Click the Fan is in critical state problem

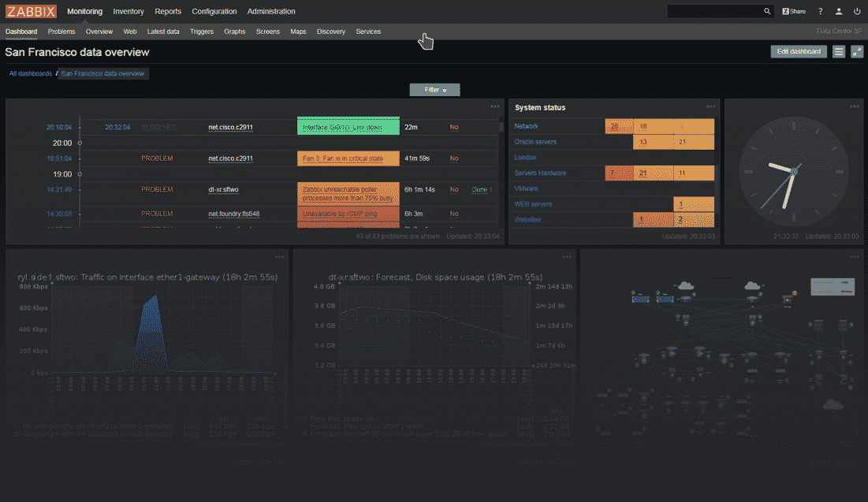348,158
